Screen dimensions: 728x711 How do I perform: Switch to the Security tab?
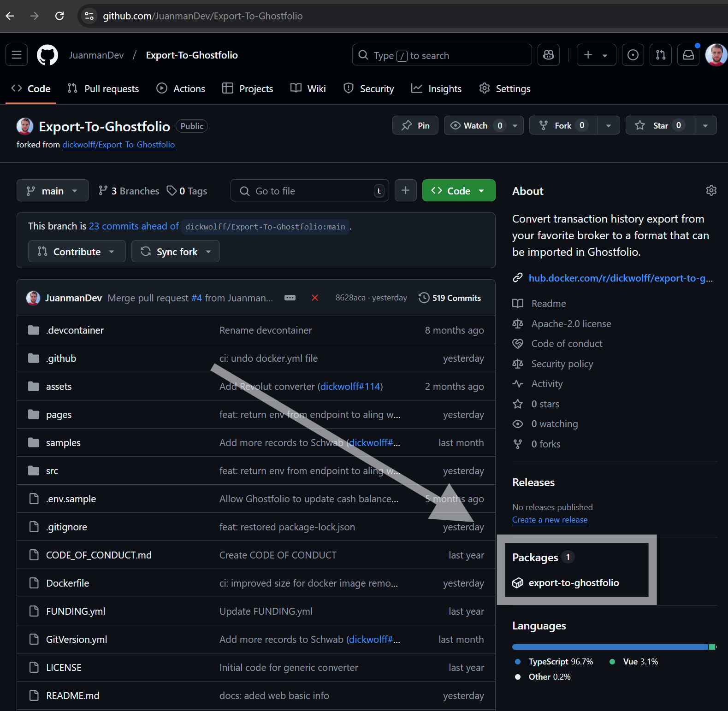click(369, 88)
